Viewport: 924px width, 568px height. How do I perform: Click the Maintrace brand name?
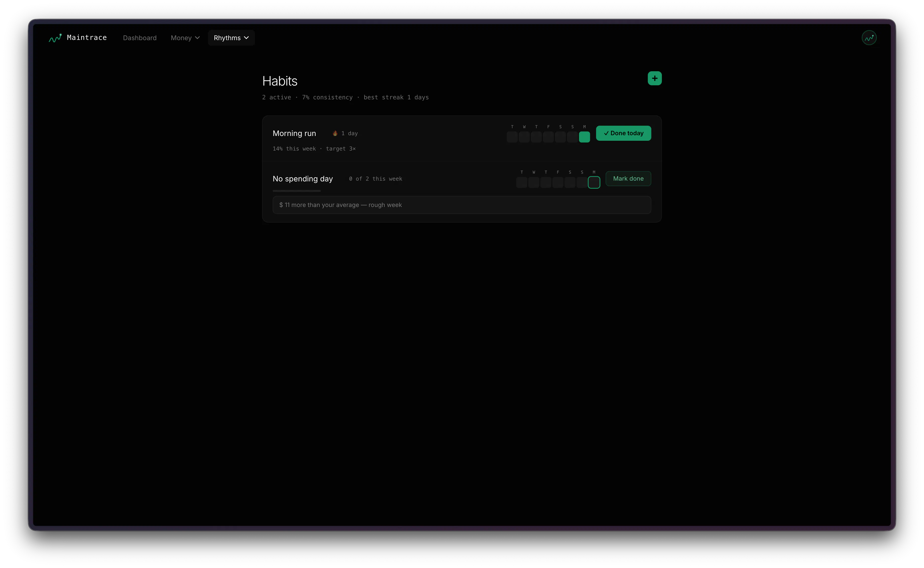point(87,38)
